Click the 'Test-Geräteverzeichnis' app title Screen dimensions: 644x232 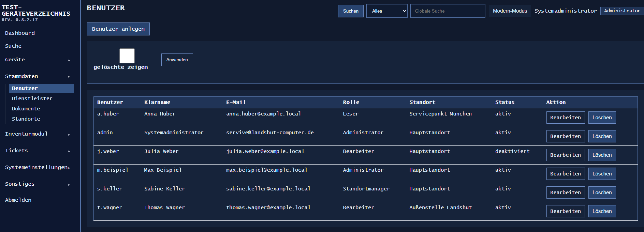(36, 11)
